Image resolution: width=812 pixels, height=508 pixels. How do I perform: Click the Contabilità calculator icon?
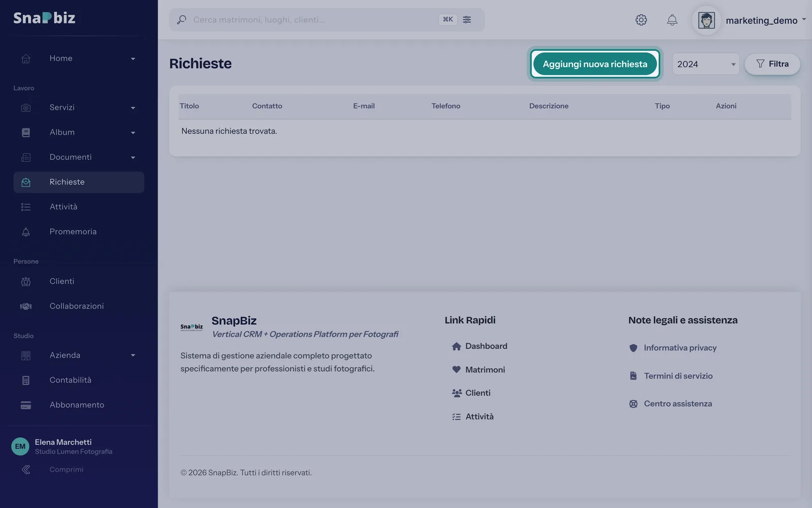(x=26, y=380)
